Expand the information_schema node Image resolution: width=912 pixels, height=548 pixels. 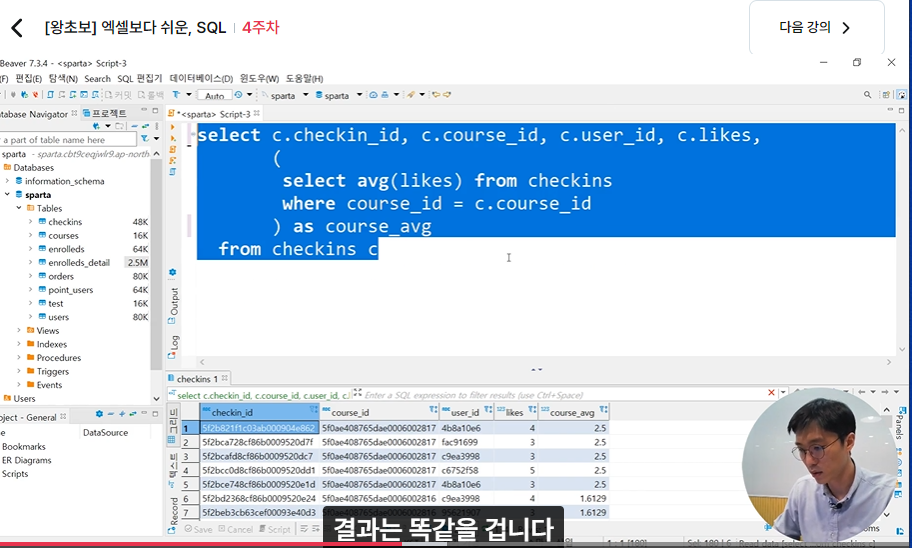pos(7,181)
